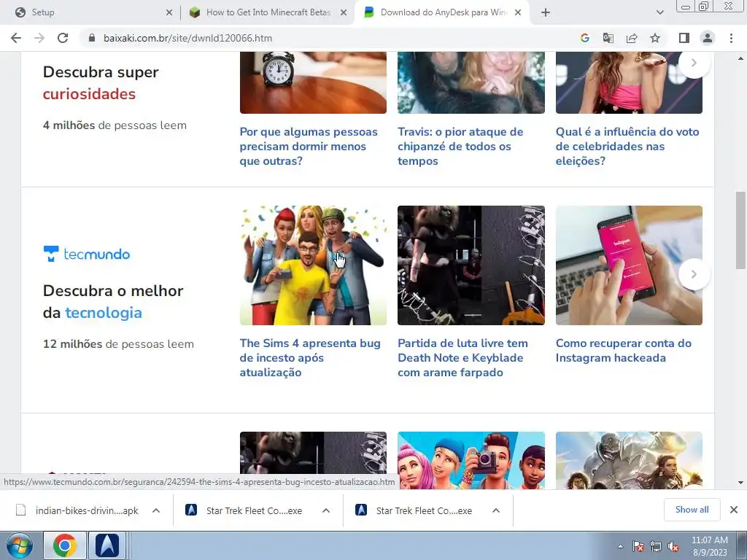Open a new tab
This screenshot has width=747, height=560.
tap(546, 13)
